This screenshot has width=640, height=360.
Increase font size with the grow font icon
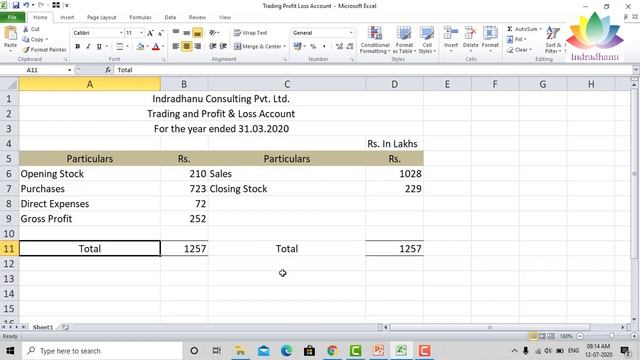(150, 33)
